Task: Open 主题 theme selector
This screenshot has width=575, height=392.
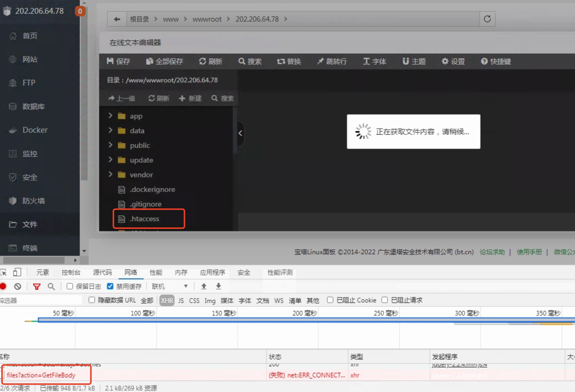Action: pos(414,61)
